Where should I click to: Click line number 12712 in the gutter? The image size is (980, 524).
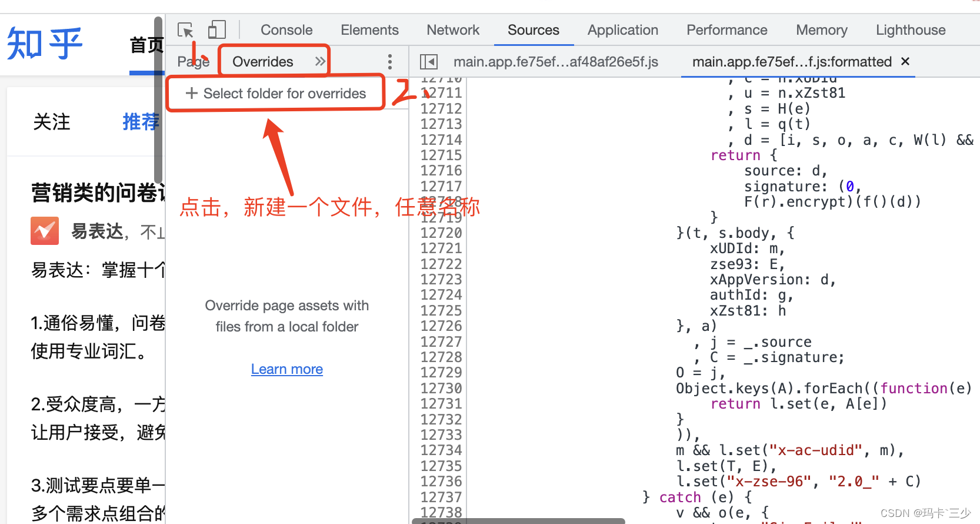click(x=441, y=109)
